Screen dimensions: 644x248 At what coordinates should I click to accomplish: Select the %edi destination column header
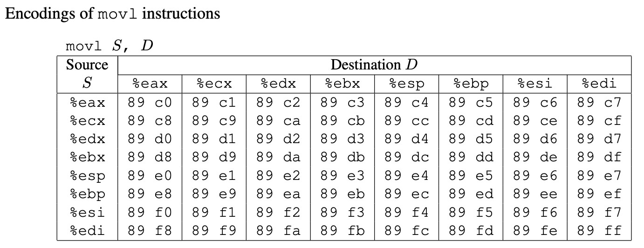tap(599, 83)
